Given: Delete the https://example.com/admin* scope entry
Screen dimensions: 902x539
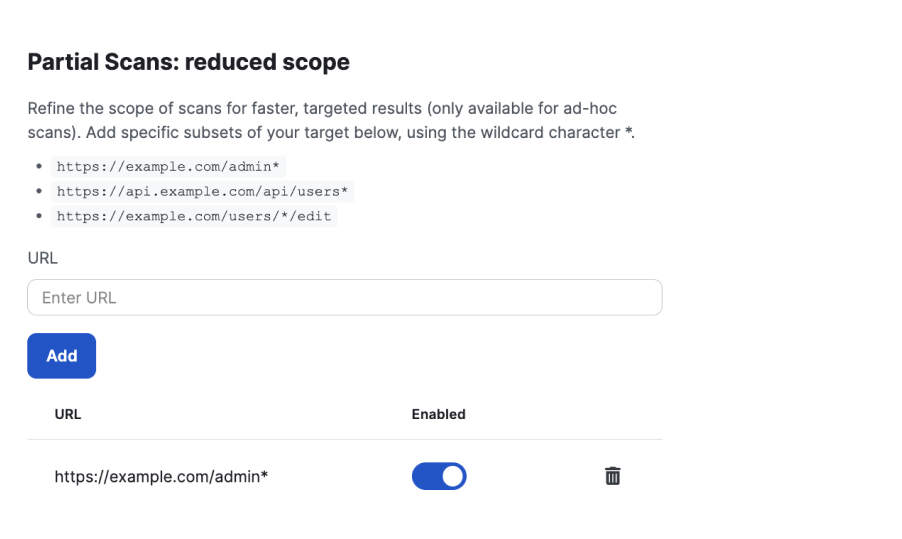Looking at the screenshot, I should click(x=613, y=477).
